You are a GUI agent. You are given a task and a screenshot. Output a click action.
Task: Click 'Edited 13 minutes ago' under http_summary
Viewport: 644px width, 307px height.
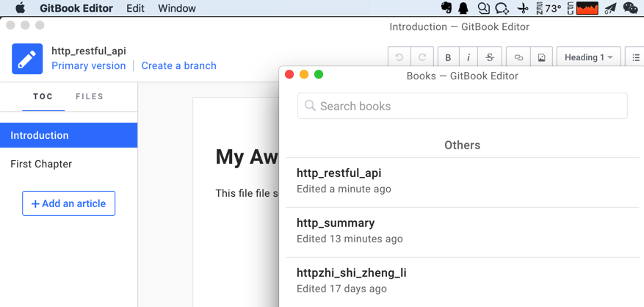point(350,239)
